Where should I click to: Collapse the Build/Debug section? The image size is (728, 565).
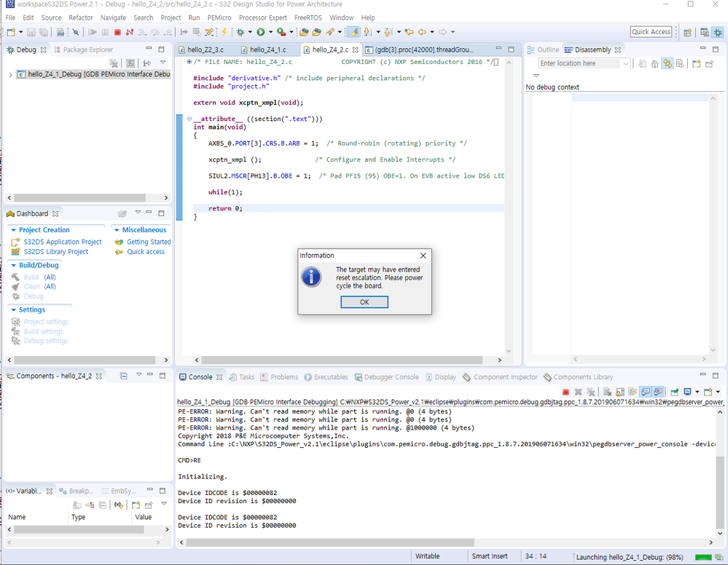13,265
